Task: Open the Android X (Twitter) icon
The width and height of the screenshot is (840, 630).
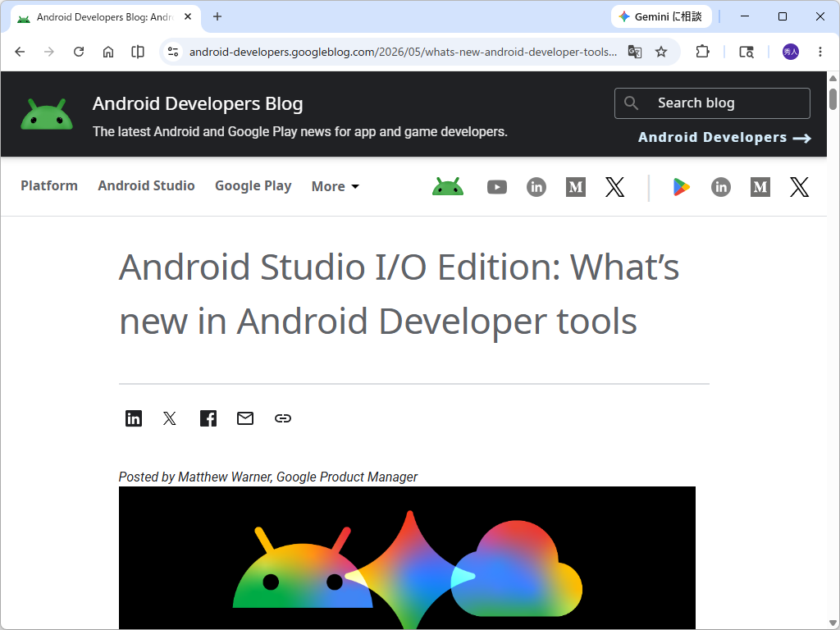Action: [x=615, y=187]
